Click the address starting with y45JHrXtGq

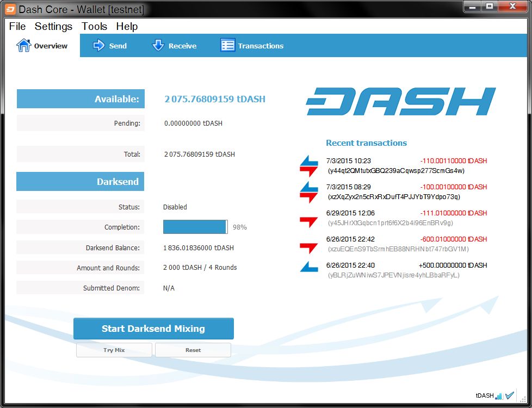390,223
